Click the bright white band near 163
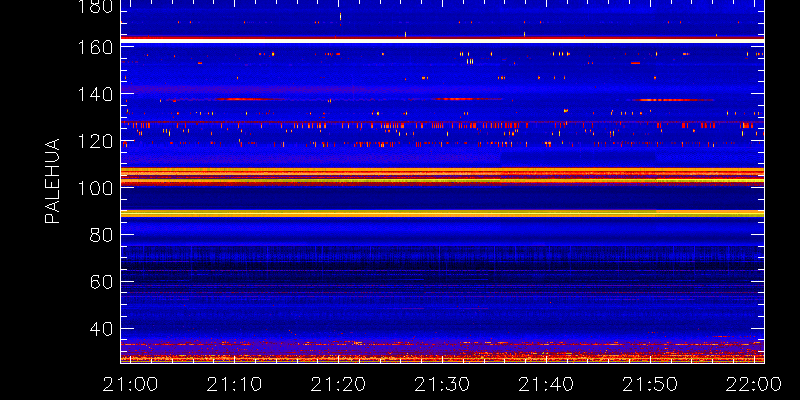The height and width of the screenshot is (400, 800). (x=442, y=40)
